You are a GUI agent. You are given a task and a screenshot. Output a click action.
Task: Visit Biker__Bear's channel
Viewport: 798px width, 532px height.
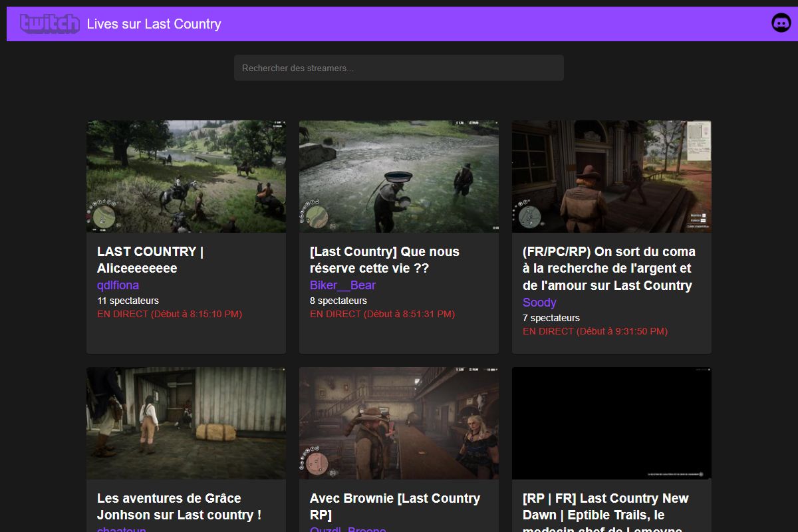point(342,285)
